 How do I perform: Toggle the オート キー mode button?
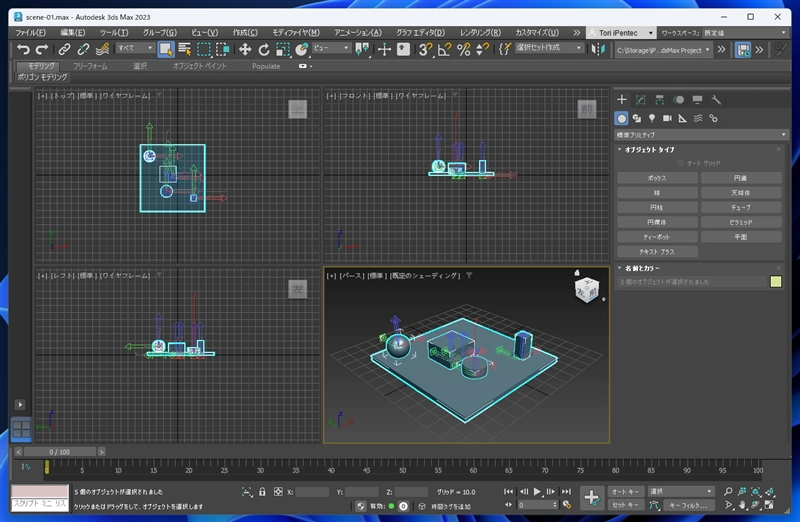pos(626,492)
